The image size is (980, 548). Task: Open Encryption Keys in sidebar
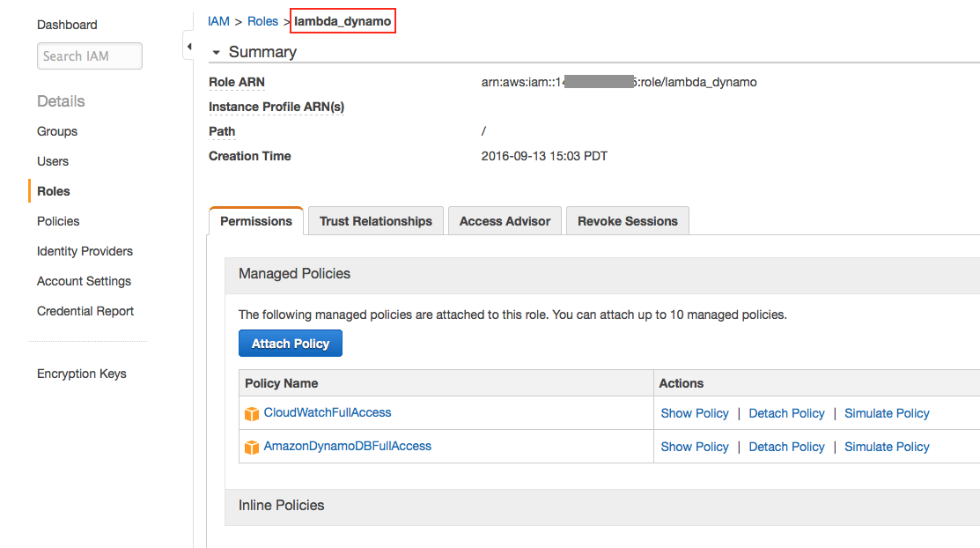[81, 374]
